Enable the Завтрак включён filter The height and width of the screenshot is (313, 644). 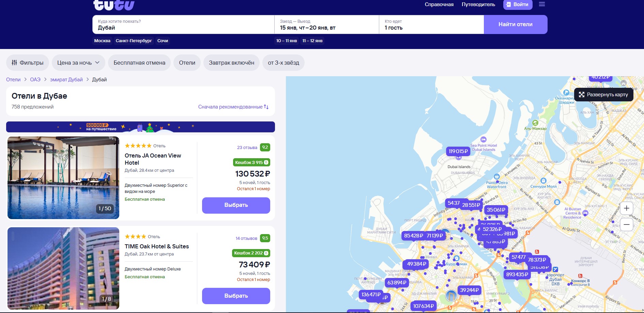[231, 63]
